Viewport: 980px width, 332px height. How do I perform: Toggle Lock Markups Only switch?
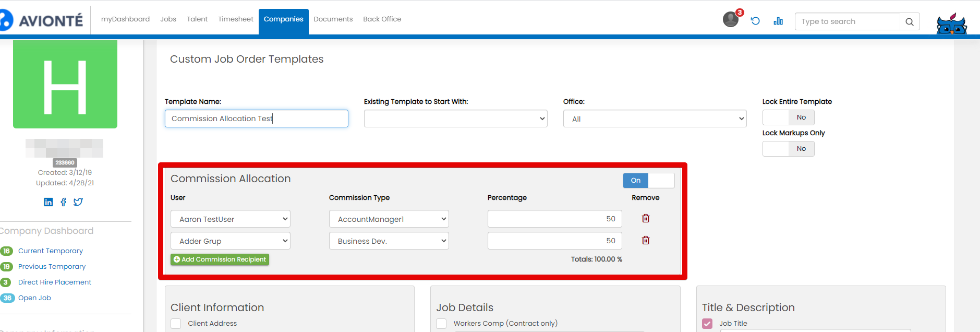(788, 149)
